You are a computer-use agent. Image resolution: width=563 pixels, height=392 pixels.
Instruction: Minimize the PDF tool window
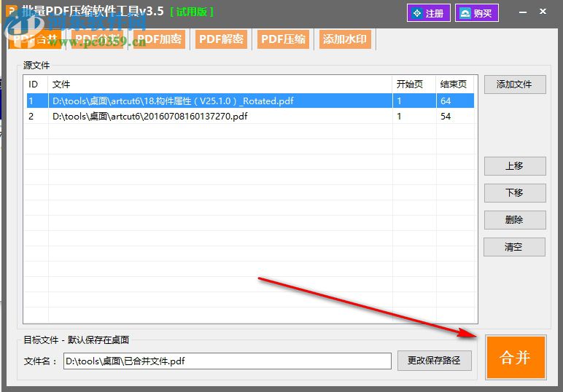tap(523, 12)
